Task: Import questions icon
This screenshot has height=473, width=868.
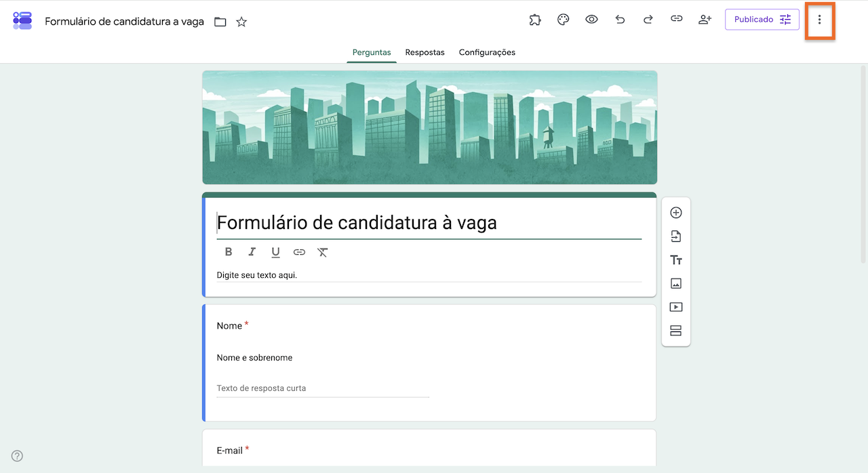Action: coord(675,236)
